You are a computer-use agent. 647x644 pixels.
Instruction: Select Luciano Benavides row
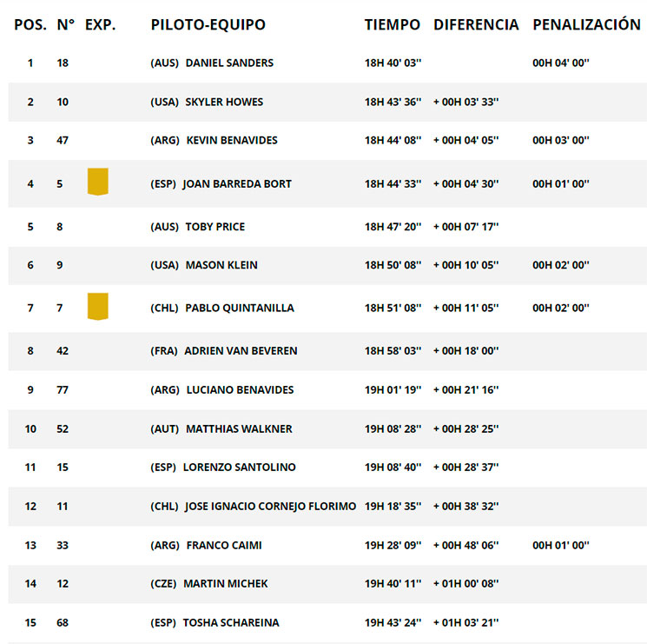327,389
